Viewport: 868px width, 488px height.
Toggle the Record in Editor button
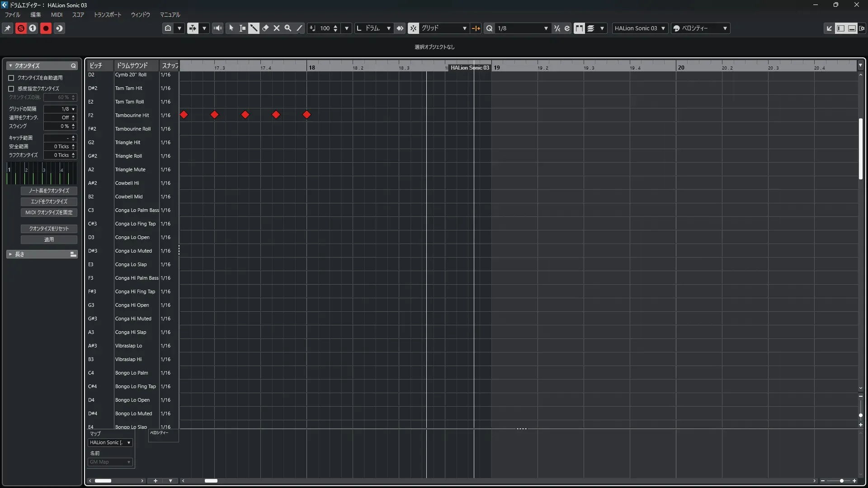[46, 28]
